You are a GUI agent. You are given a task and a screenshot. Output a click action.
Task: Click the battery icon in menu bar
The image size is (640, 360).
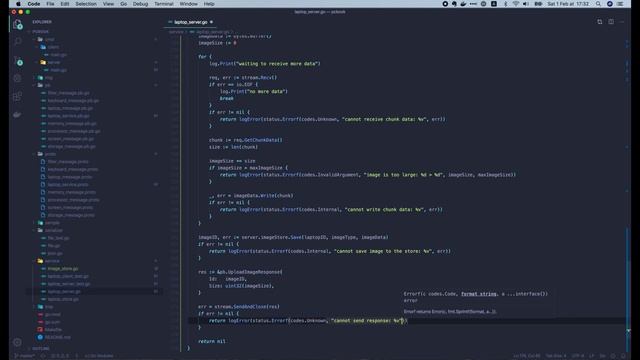pyautogui.click(x=538, y=4)
